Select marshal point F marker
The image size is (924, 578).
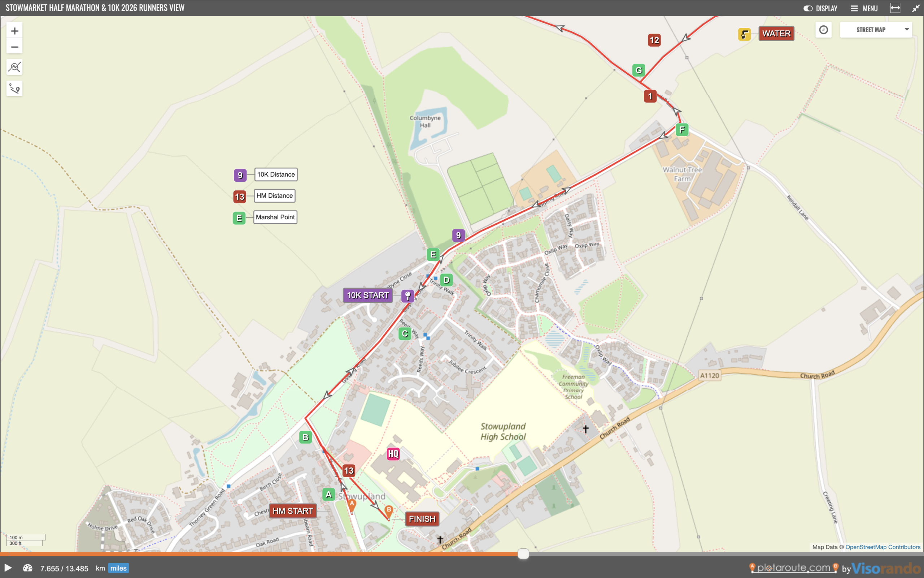pos(682,130)
